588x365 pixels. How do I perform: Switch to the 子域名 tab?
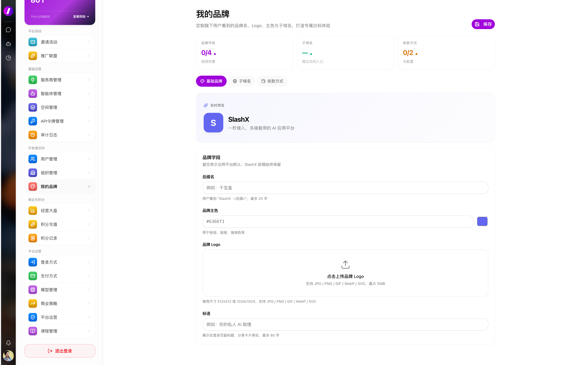tap(242, 81)
